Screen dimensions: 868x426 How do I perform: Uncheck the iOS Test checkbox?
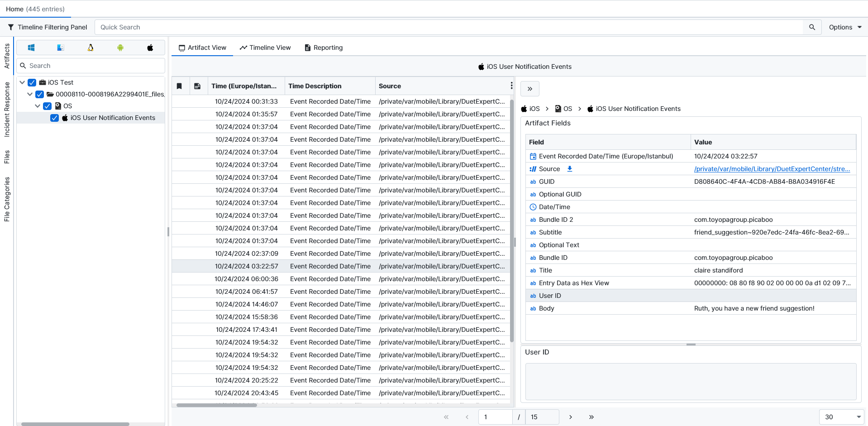click(x=32, y=82)
